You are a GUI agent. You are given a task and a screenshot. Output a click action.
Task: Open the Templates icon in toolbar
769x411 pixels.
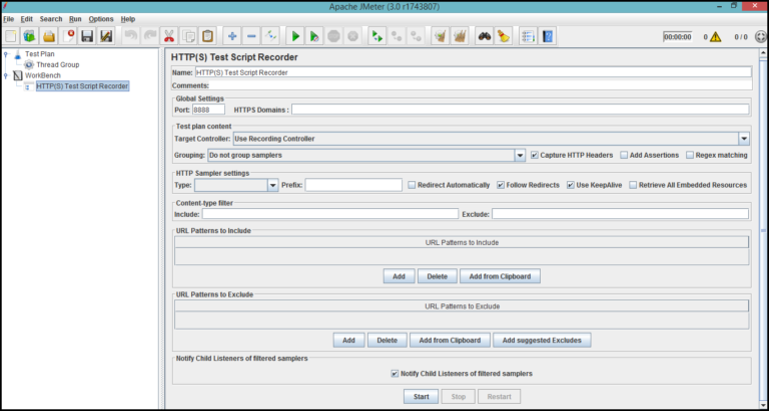coord(29,36)
